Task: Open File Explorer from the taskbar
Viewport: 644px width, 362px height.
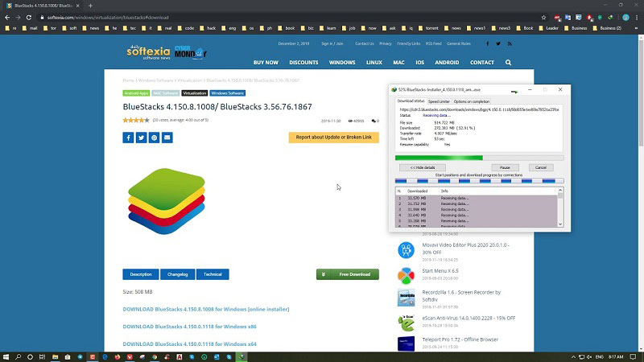Action: (x=55, y=357)
